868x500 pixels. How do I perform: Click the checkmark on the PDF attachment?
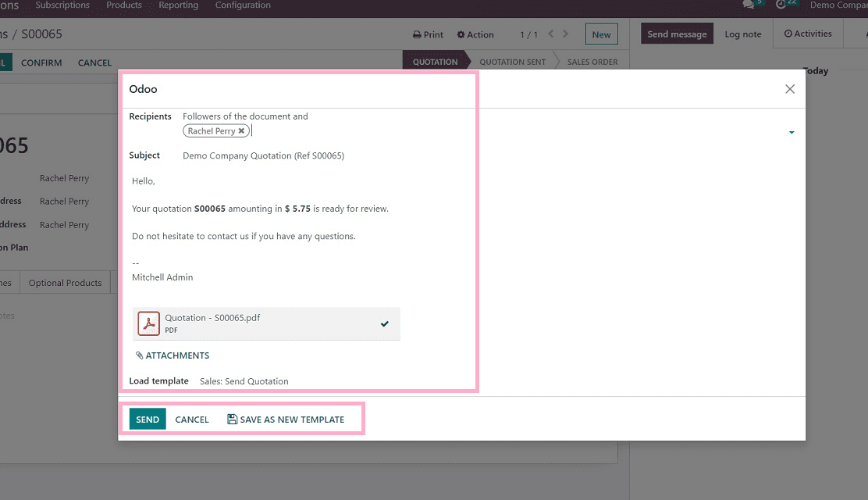tap(385, 323)
